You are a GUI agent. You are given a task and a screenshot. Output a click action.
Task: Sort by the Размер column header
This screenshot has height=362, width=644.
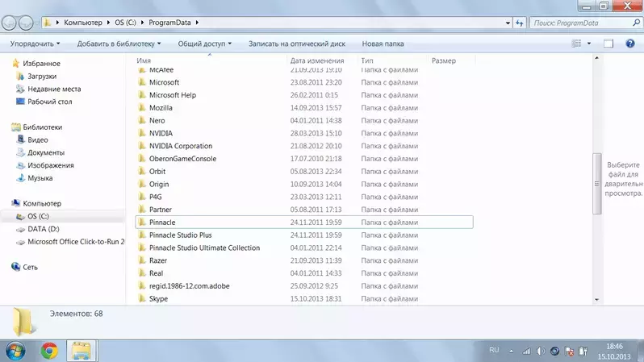(444, 60)
